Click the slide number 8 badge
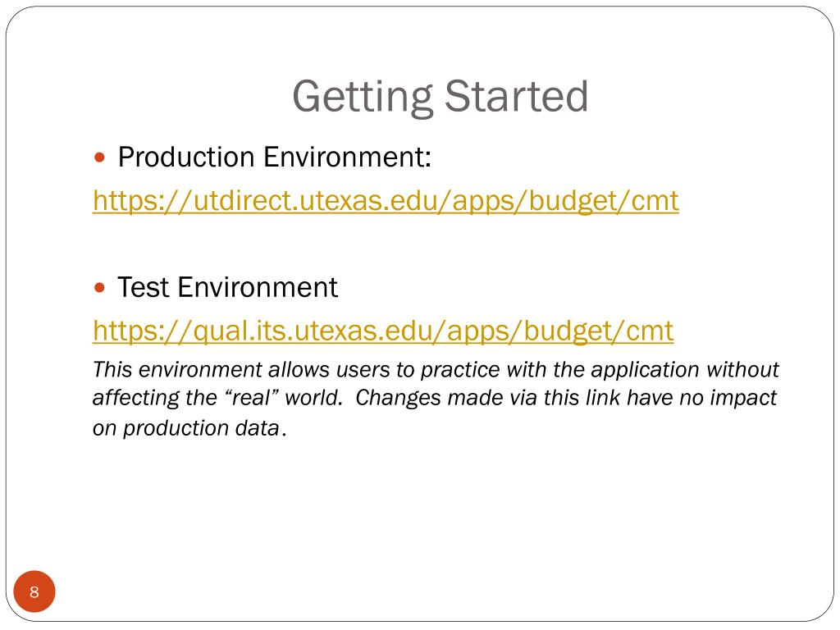 [34, 591]
